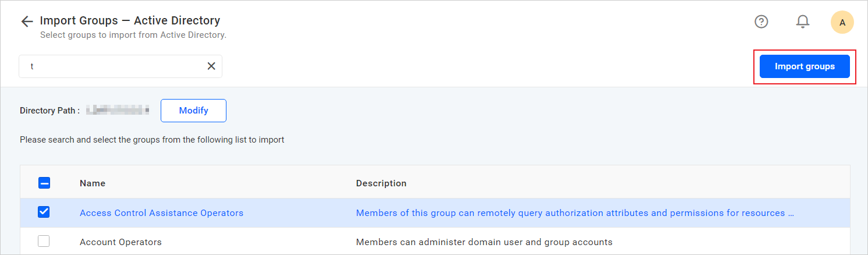Click description starting 'Members of this group can remotely query'

click(x=575, y=213)
